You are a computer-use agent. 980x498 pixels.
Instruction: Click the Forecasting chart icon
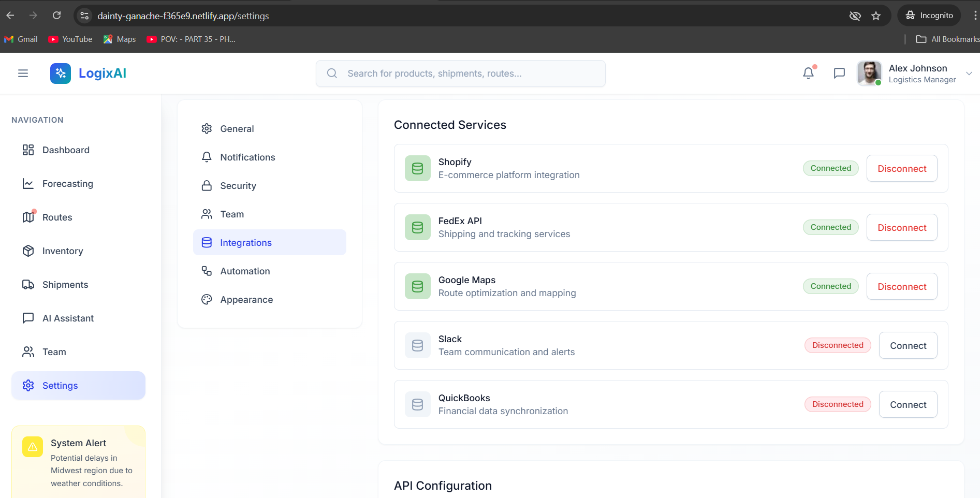[x=28, y=184]
